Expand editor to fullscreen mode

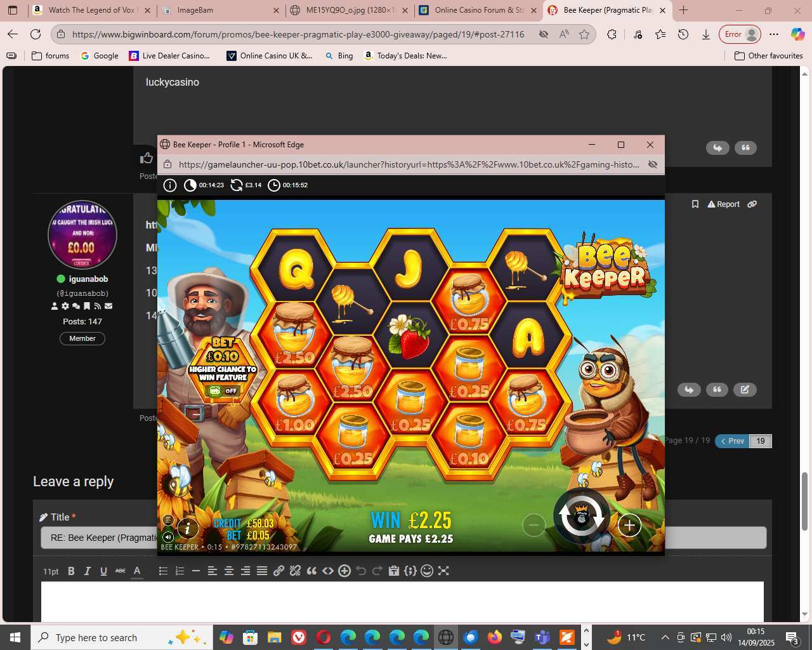[443, 571]
